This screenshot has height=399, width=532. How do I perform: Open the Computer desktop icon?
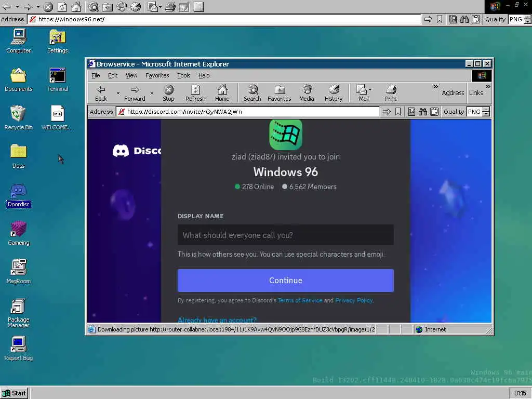(18, 41)
